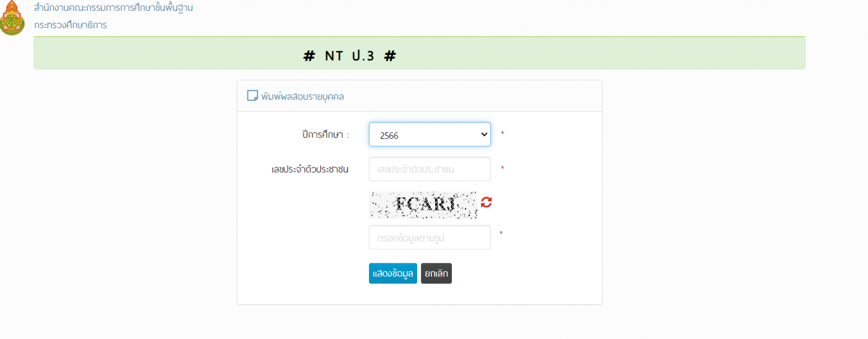
Task: Click the สำนักงานคณะกรรมการการศึกษาขั้นพื้นฐาน header text
Action: [113, 8]
